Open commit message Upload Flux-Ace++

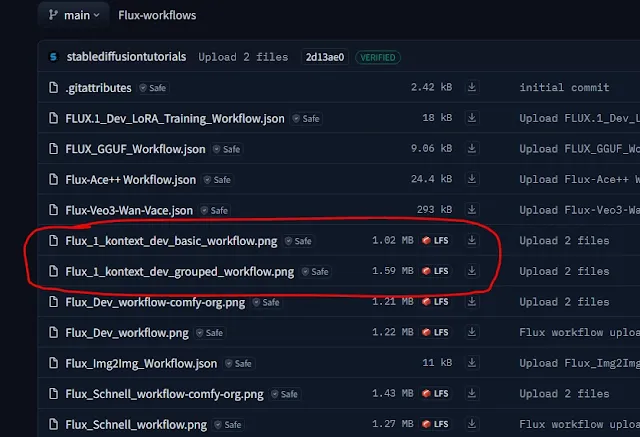click(x=579, y=179)
